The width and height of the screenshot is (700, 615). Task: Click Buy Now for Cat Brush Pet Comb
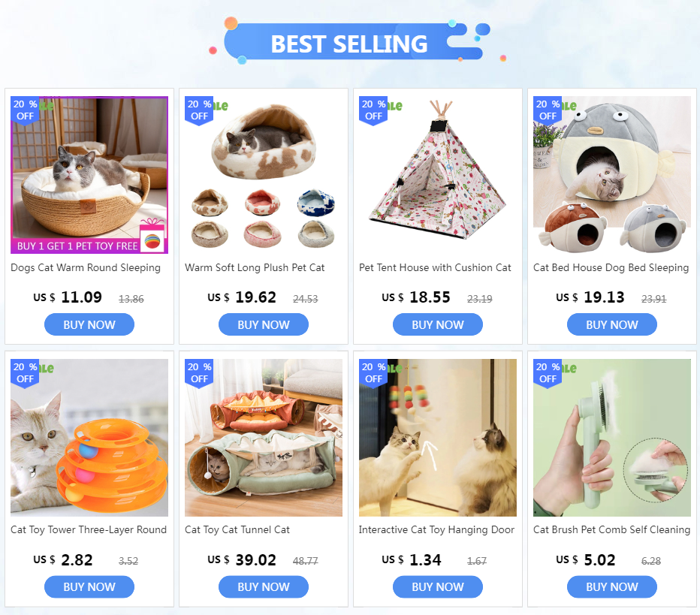pos(611,587)
